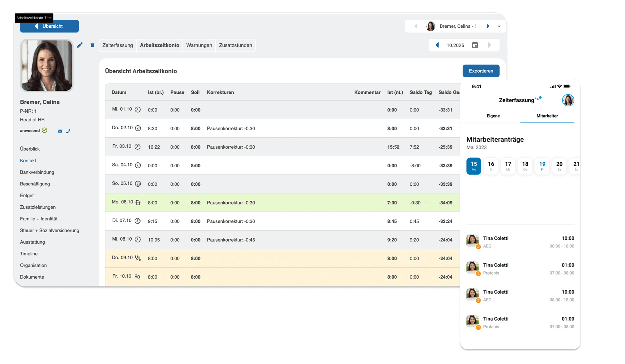Select day 15 in the Mitarbeiteranträge calendar

click(x=474, y=166)
